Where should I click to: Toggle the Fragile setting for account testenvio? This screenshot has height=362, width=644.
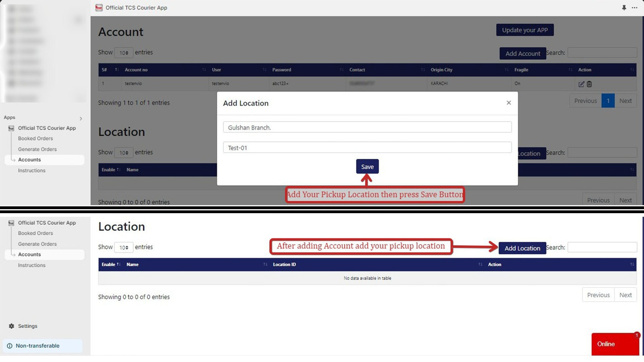pyautogui.click(x=519, y=84)
